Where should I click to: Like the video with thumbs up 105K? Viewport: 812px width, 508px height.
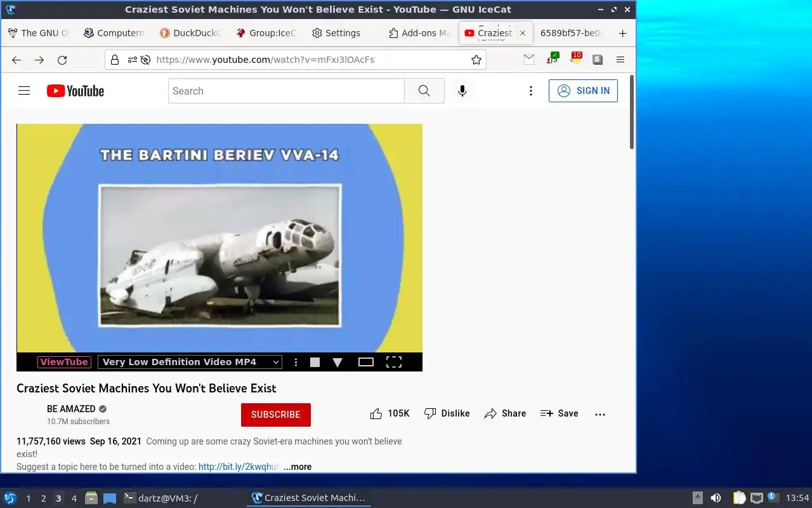coord(390,413)
